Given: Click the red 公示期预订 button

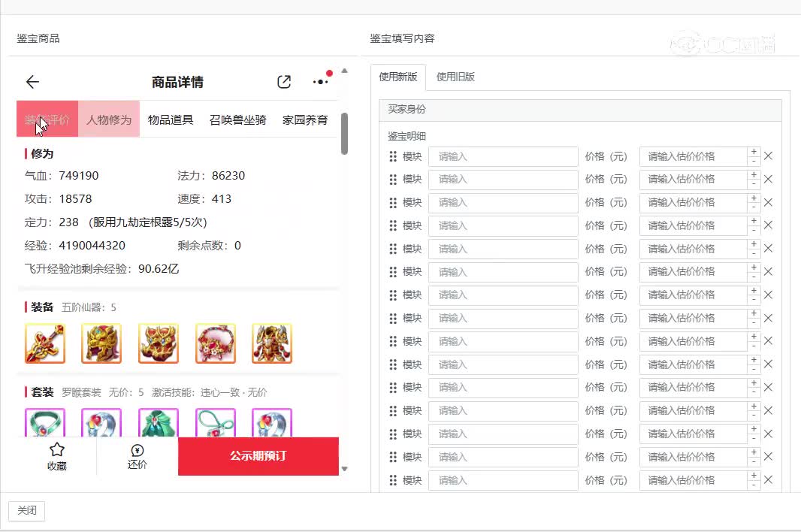Looking at the screenshot, I should 258,456.
